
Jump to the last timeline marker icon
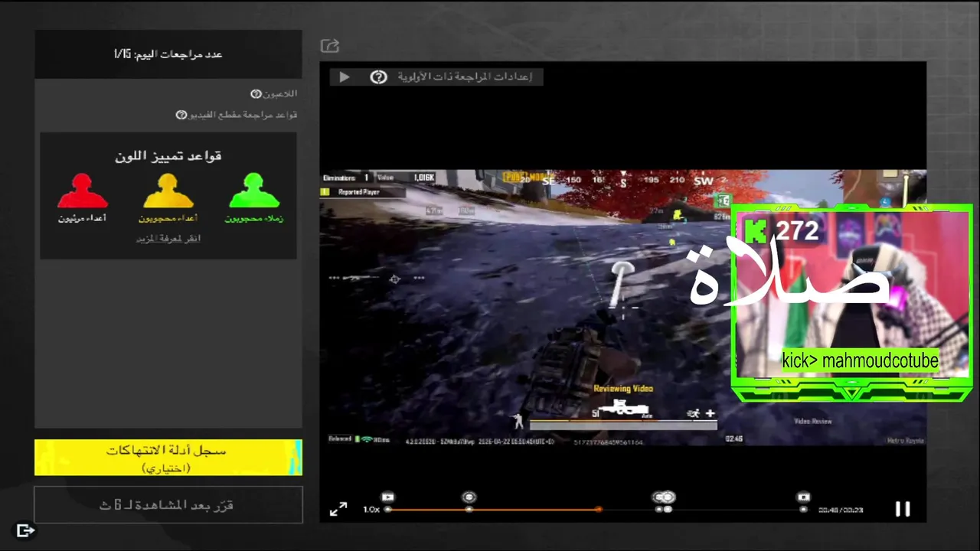coord(803,497)
